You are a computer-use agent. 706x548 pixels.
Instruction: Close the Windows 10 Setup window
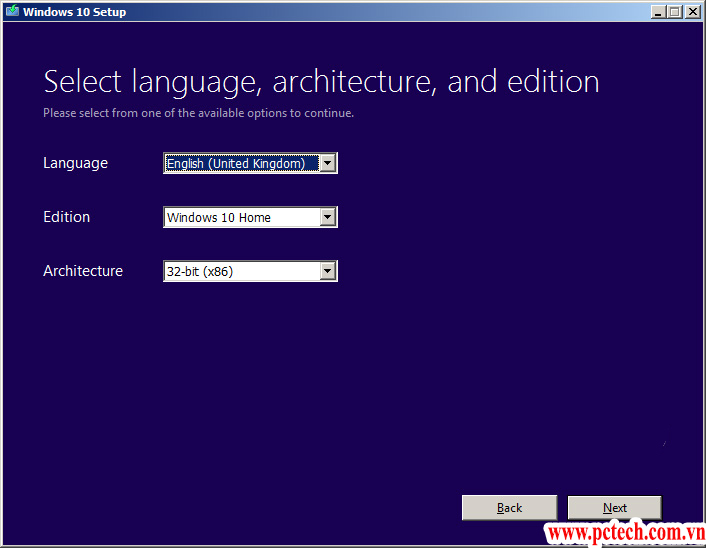pos(693,12)
